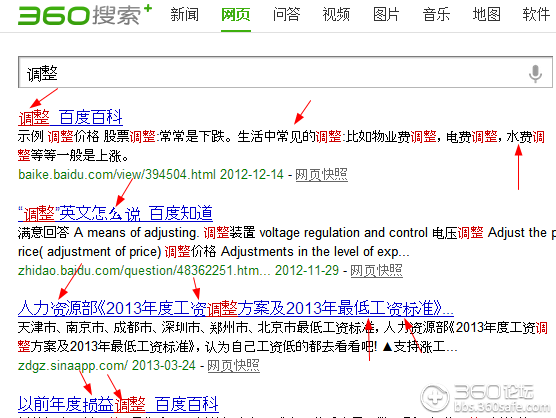Viewport: 556px width, 418px height.
Task: Click the date 2012-11-29
Action: click(307, 271)
